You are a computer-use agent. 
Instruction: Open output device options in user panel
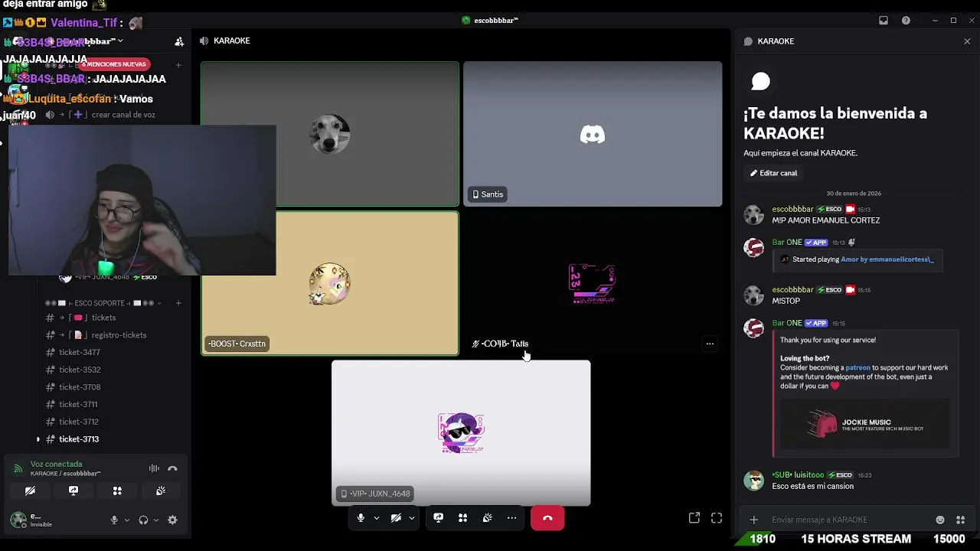click(156, 520)
